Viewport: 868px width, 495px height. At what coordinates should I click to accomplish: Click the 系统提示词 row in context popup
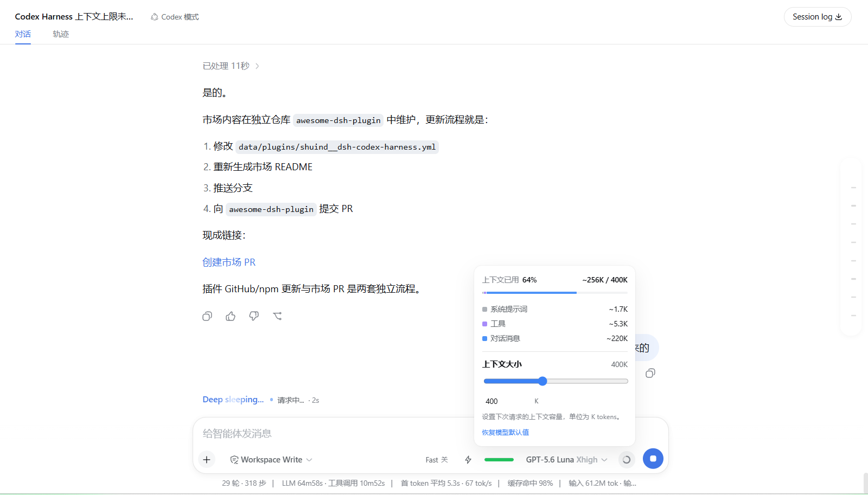click(555, 309)
